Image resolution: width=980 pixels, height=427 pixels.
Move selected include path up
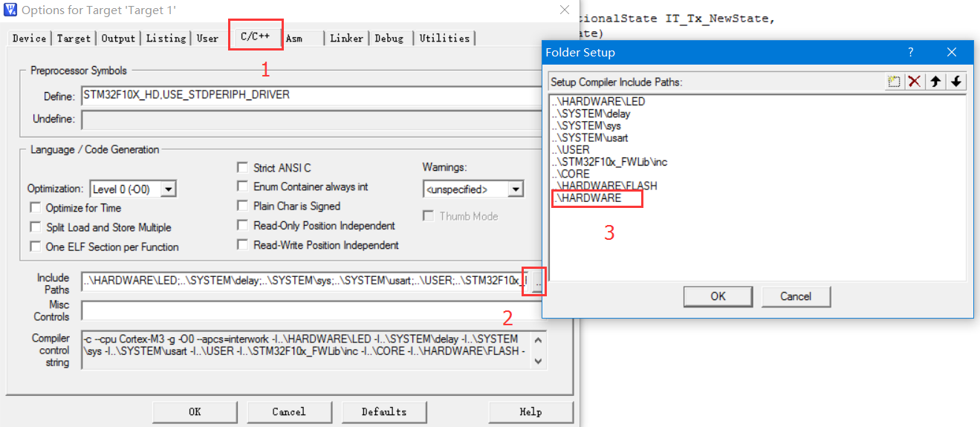coord(936,82)
